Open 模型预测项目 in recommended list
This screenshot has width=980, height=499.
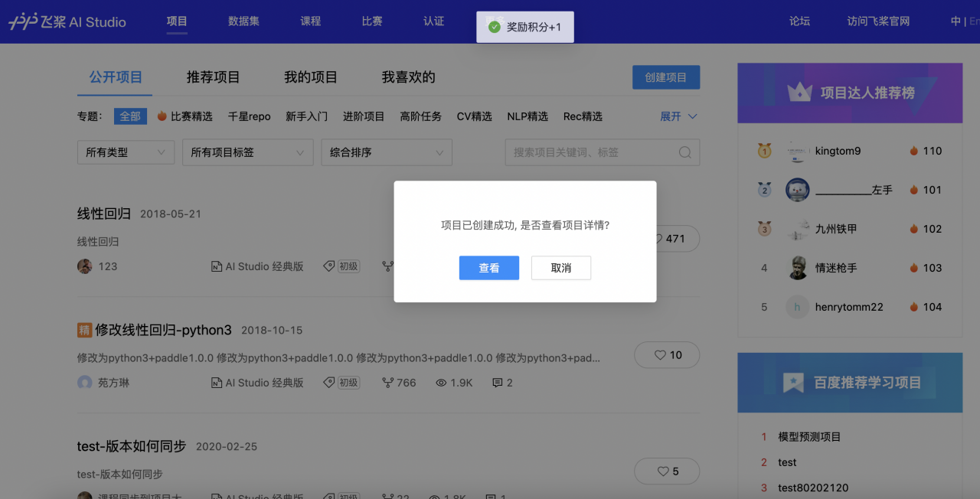pos(809,437)
